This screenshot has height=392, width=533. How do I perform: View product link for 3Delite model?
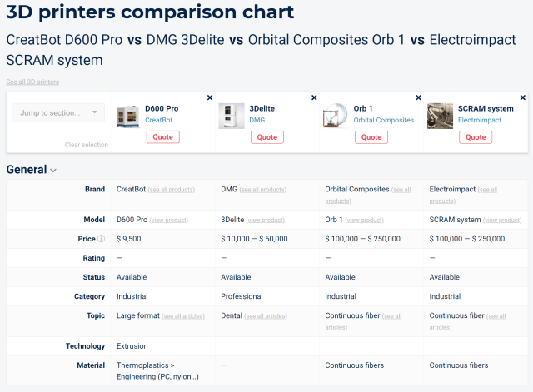266,220
